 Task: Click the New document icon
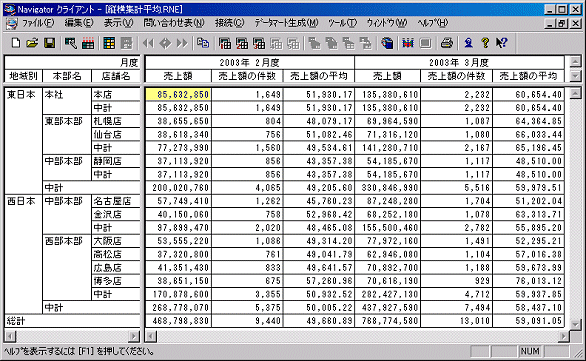point(16,43)
